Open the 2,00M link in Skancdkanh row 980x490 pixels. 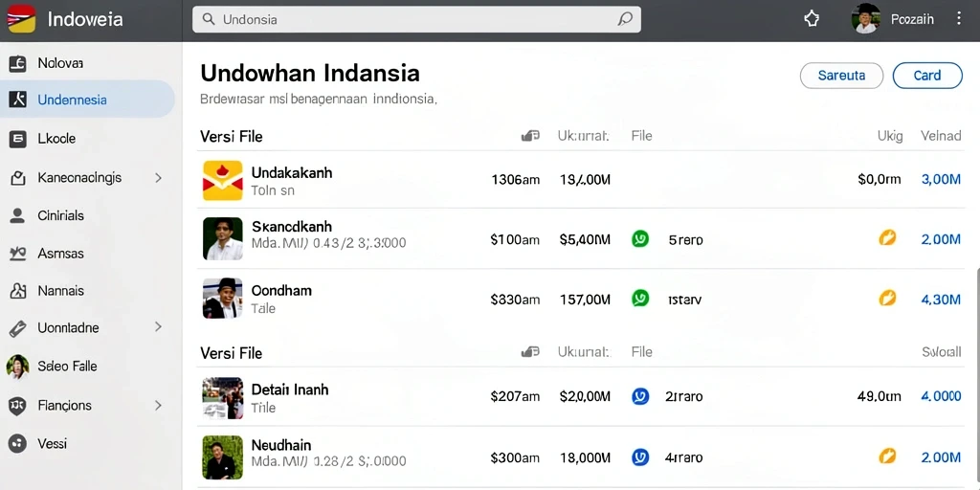pyautogui.click(x=941, y=239)
